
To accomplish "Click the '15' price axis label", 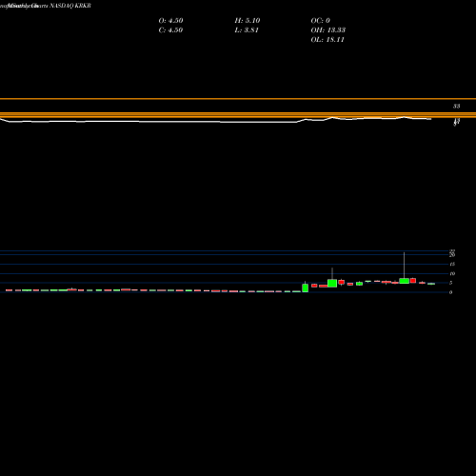I will 452,264.
